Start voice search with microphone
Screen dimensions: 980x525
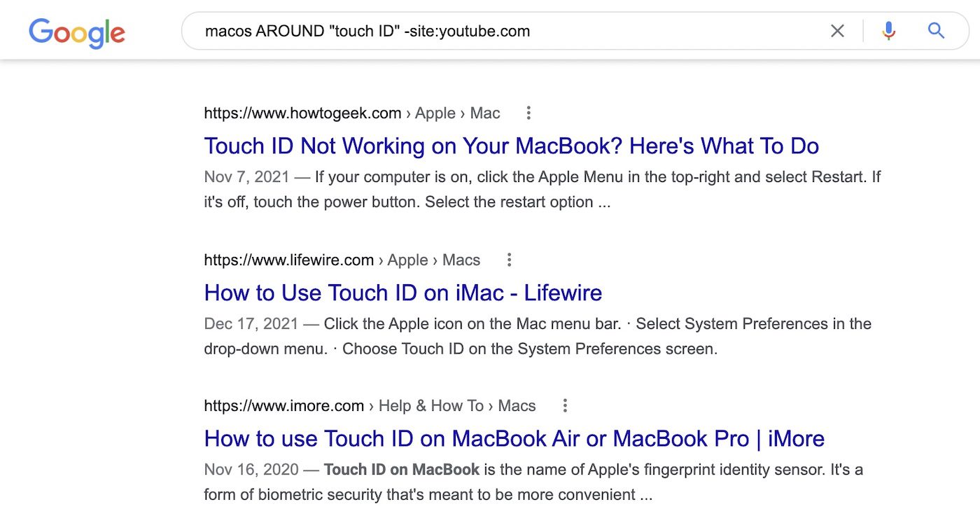pos(888,31)
